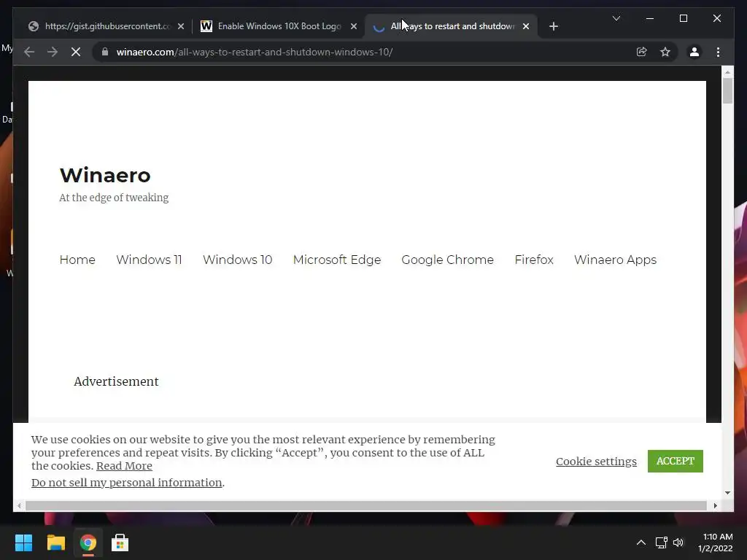Image resolution: width=747 pixels, height=560 pixels.
Task: Click the Advertisement label
Action: coord(116,381)
